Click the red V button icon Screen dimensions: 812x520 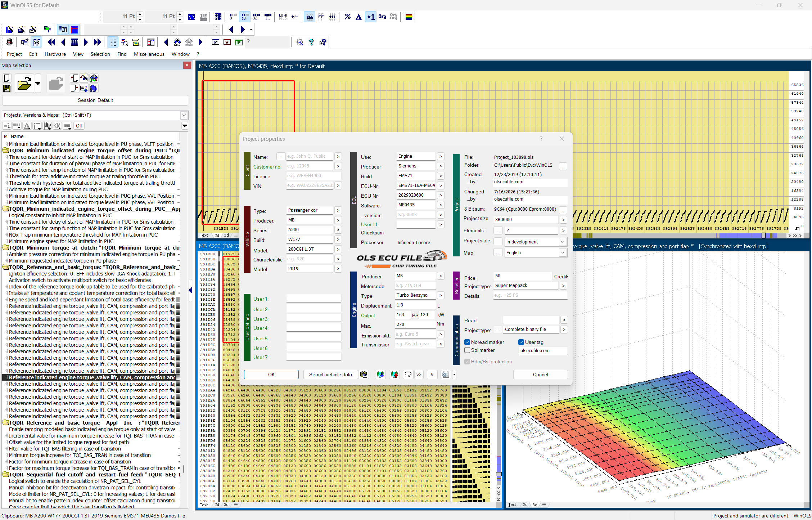(x=227, y=42)
